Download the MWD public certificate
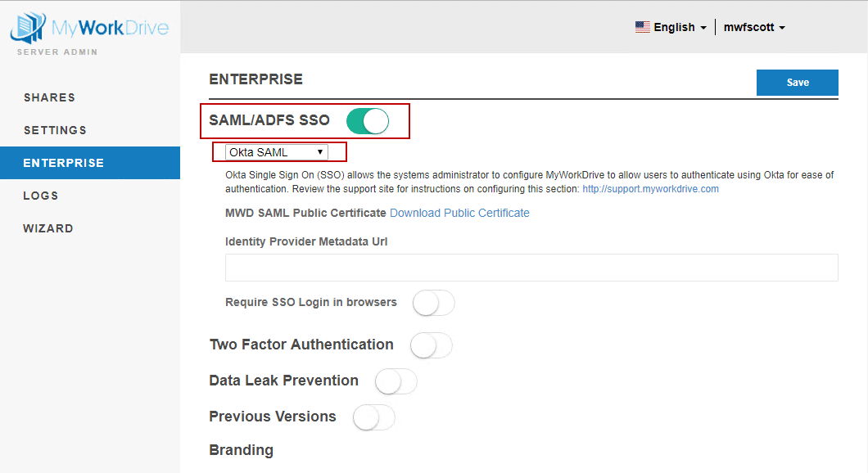This screenshot has width=868, height=473. pos(459,213)
